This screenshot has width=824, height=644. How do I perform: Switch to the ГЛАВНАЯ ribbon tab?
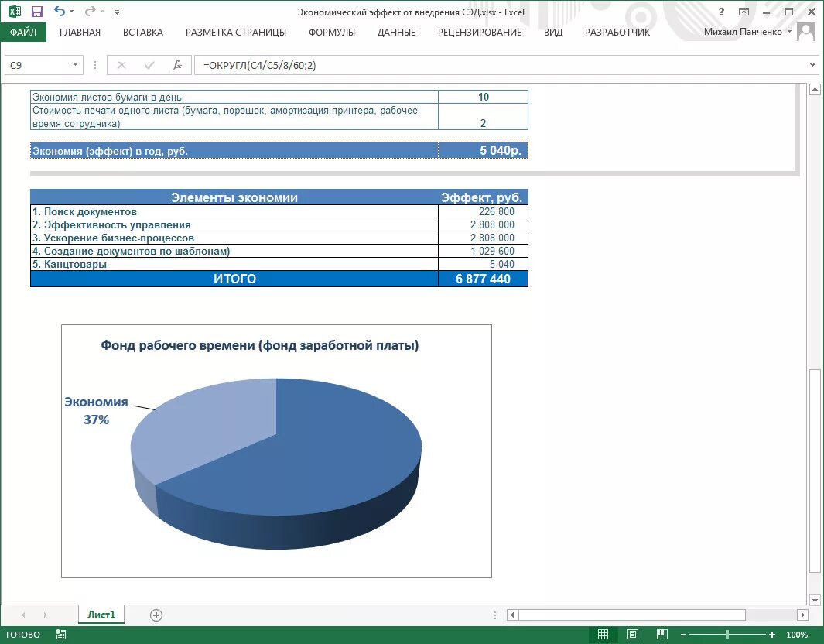pyautogui.click(x=80, y=32)
